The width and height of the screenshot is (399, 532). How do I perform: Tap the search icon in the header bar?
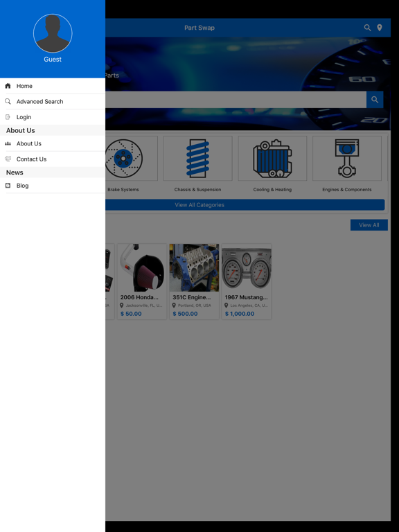coord(367,28)
